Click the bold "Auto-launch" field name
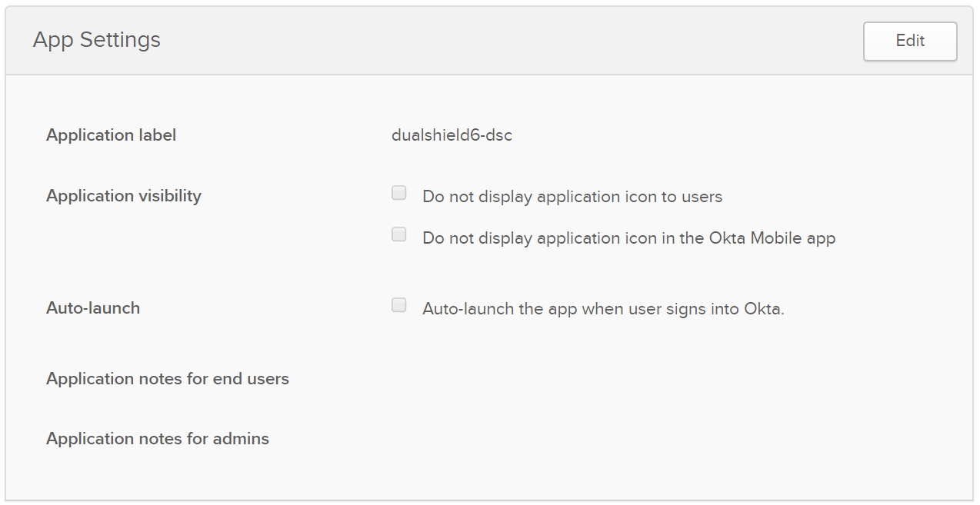 [93, 308]
